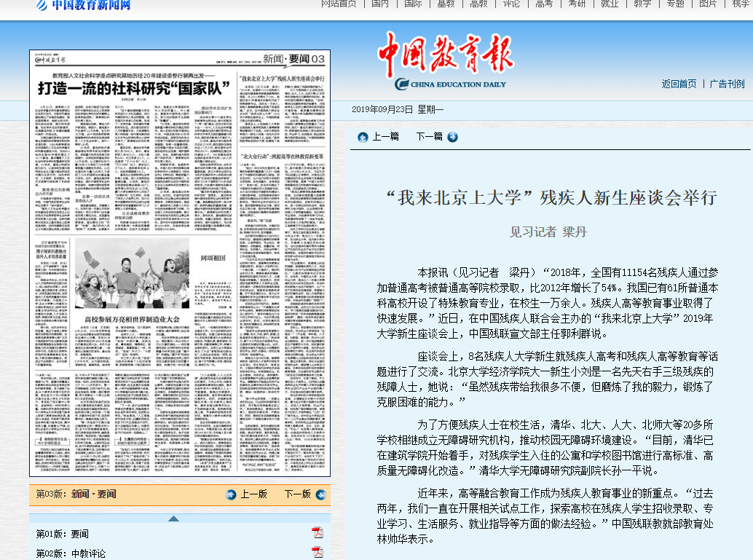Open 第02版:中教评论 in the page list
This screenshot has height=560, width=753.
(71, 553)
